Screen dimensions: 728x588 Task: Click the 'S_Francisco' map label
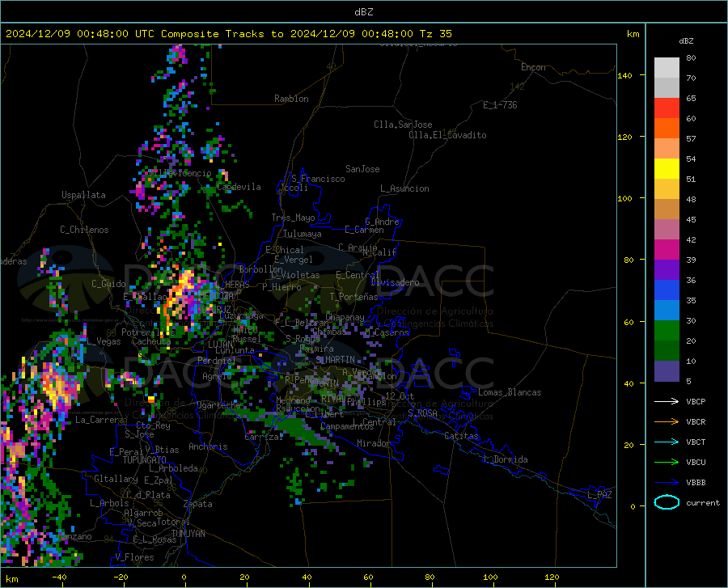(318, 179)
